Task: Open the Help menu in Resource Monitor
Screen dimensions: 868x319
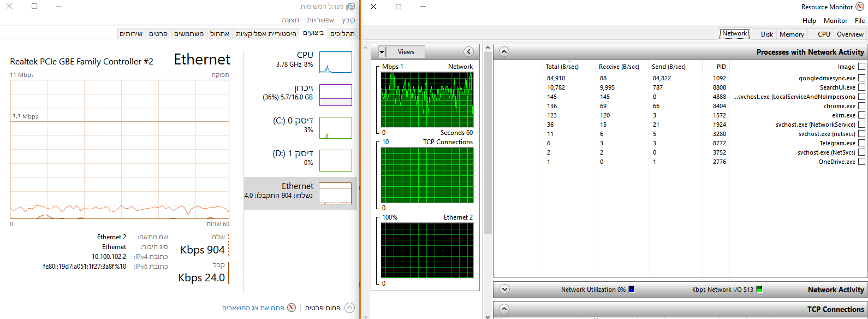Action: (x=809, y=20)
